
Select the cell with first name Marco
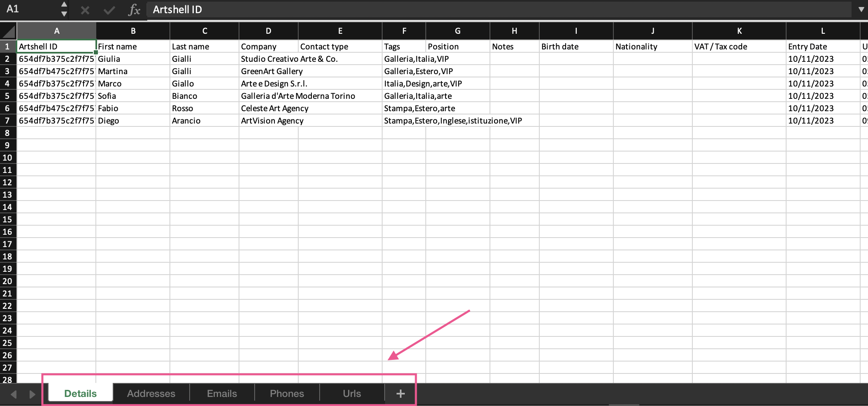133,84
